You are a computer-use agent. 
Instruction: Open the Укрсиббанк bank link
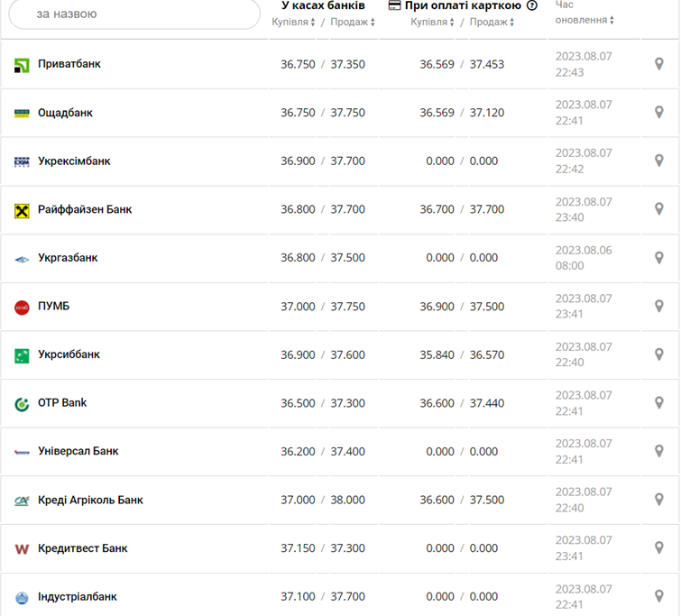pos(69,354)
